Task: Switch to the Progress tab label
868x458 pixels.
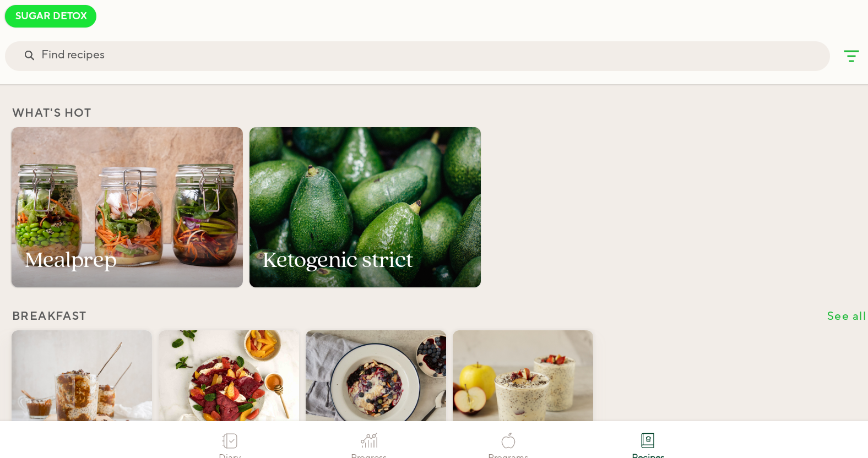Action: [x=369, y=455]
